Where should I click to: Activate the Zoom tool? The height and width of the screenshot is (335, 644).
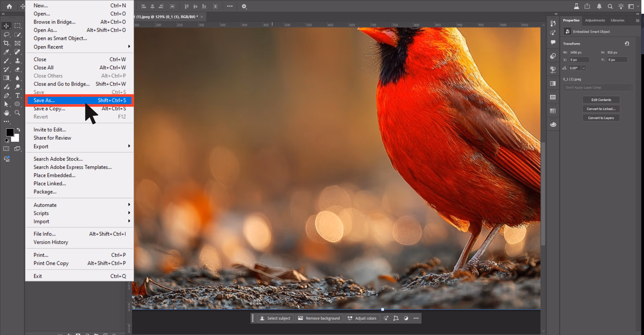[x=18, y=113]
